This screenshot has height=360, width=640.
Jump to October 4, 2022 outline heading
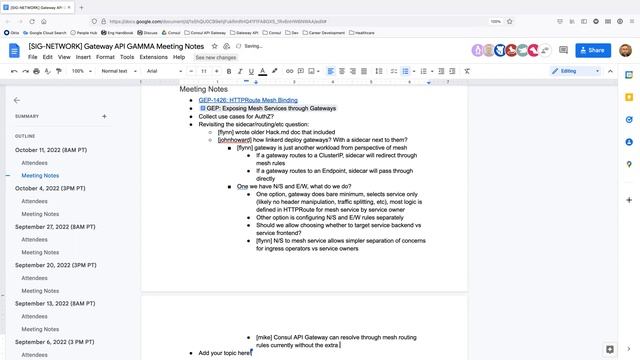[x=50, y=188]
